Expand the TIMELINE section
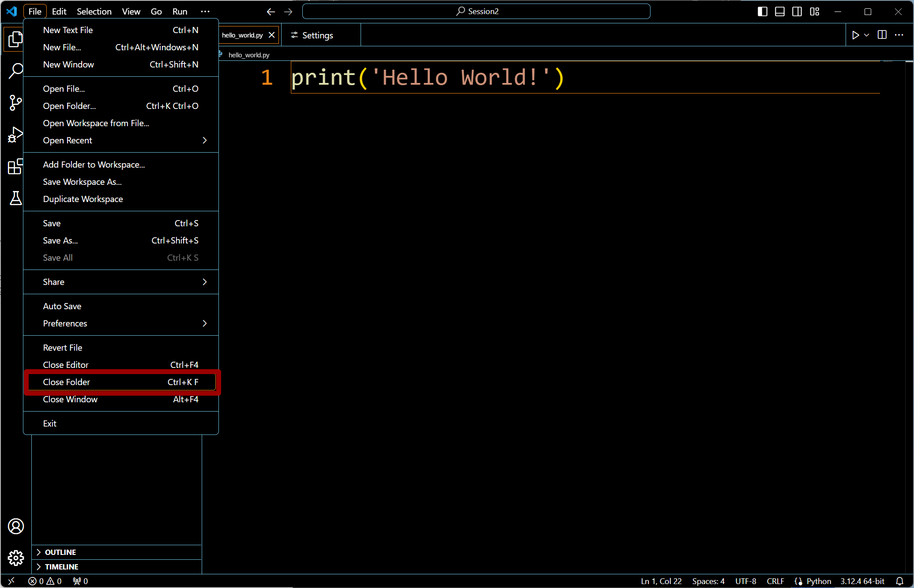914x588 pixels. [x=61, y=567]
